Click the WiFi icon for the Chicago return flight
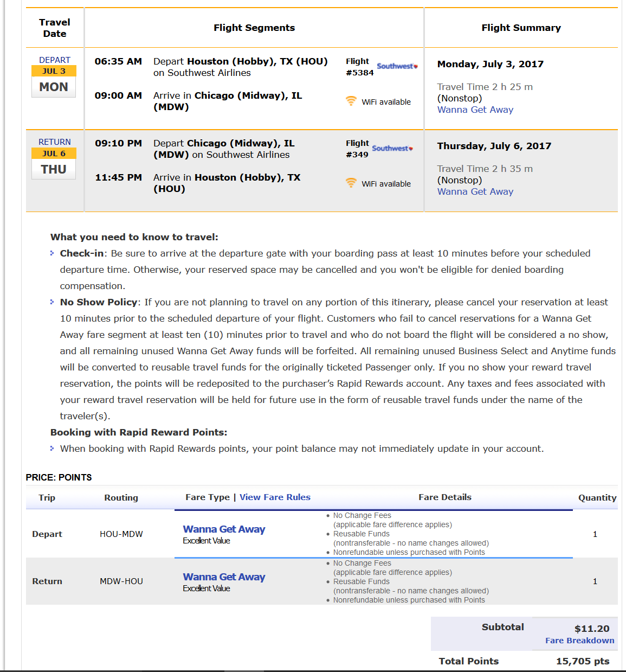Viewport: 626px width, 672px height. [x=351, y=183]
